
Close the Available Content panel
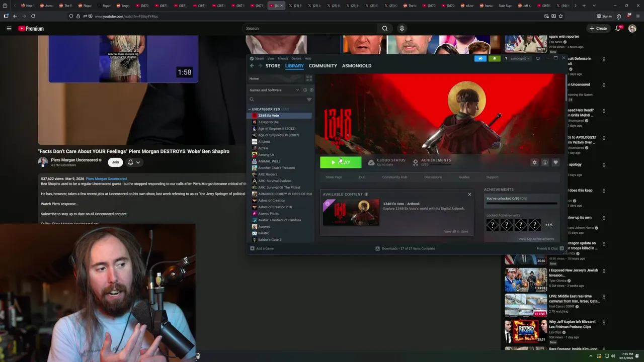tap(469, 194)
